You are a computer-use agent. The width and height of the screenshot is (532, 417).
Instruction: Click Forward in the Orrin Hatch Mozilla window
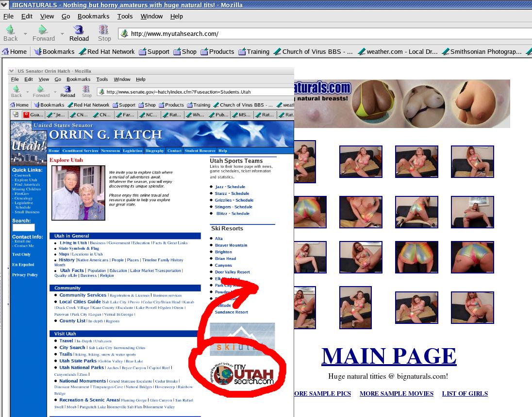click(x=41, y=92)
